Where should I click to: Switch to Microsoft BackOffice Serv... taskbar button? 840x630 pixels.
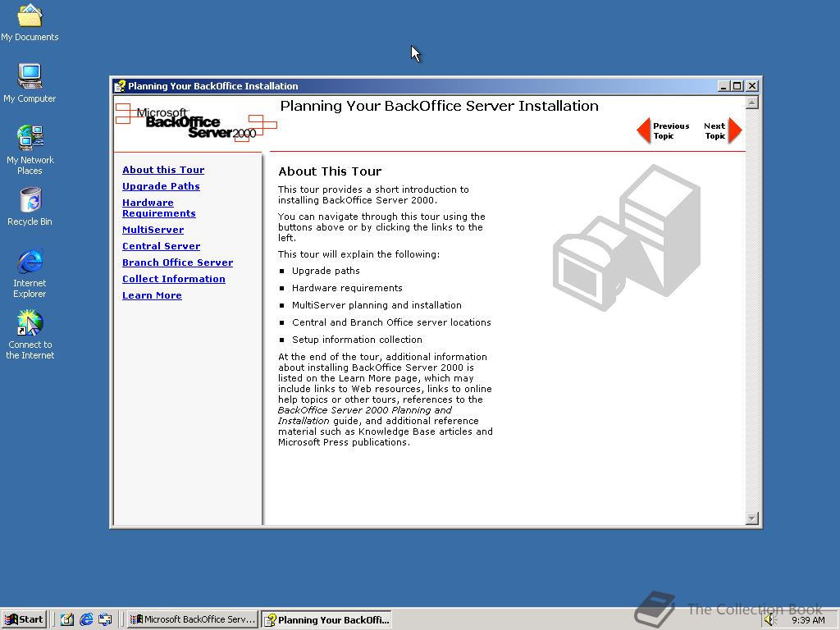[x=194, y=619]
